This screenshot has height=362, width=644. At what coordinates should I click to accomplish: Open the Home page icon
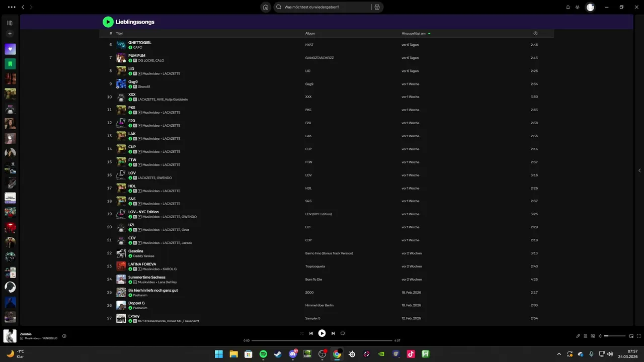click(266, 7)
